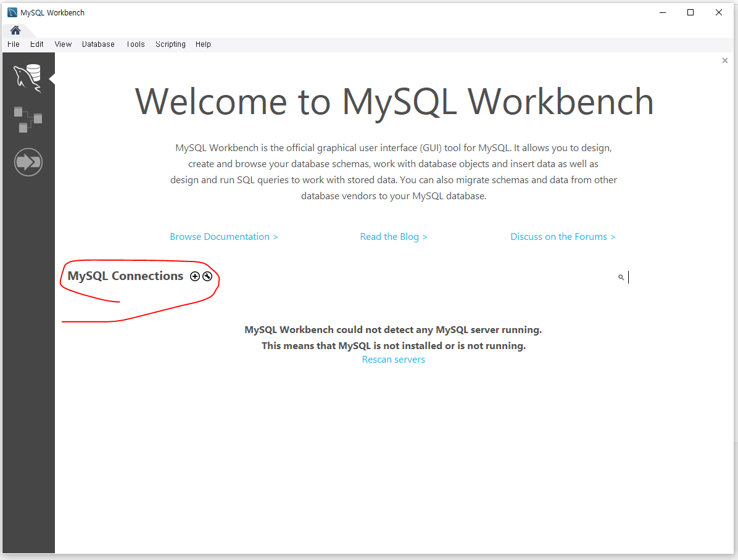Dismiss the welcome message with small X

tap(725, 60)
